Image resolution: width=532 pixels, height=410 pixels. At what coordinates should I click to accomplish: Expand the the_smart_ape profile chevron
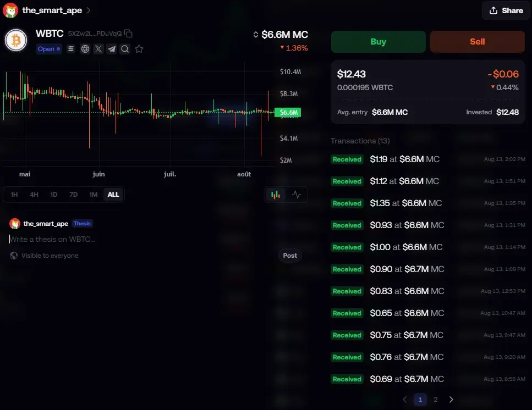coord(88,10)
